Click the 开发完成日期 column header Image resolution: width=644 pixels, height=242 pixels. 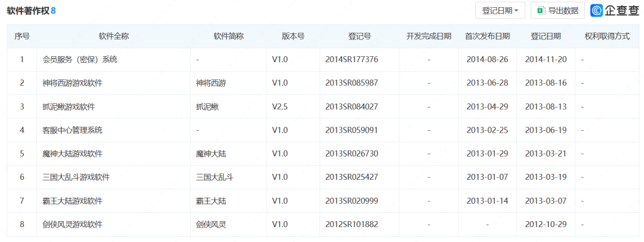point(429,36)
